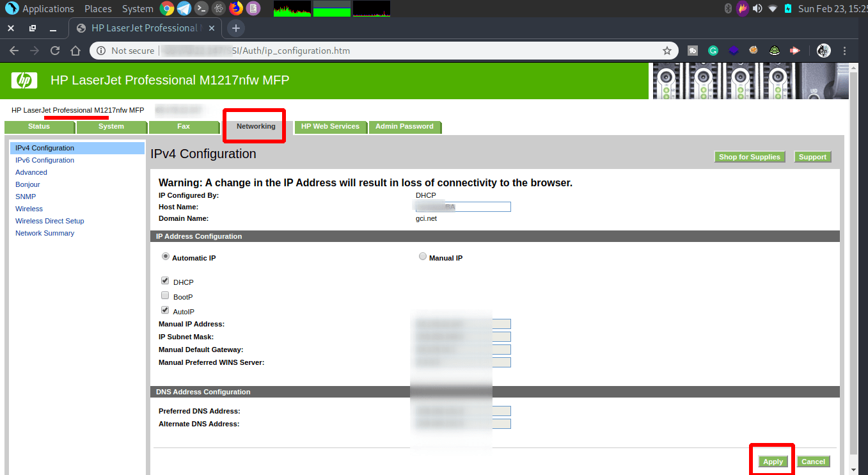Open the Networking tab
This screenshot has width=868, height=475.
pyautogui.click(x=256, y=127)
